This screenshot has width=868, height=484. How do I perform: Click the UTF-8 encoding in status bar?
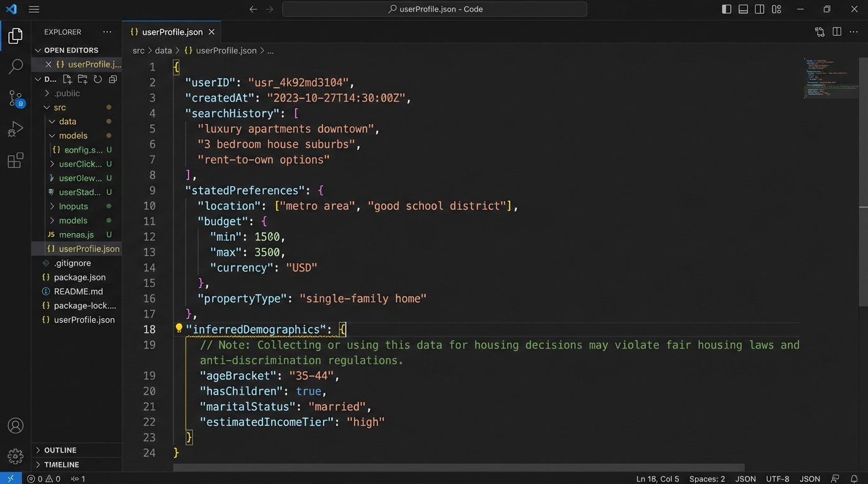click(777, 479)
